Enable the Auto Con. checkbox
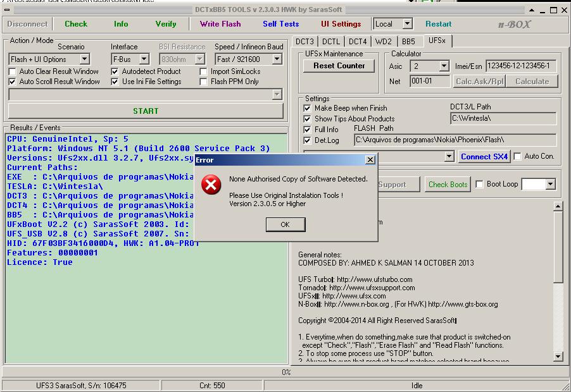The width and height of the screenshot is (571, 392). point(517,156)
